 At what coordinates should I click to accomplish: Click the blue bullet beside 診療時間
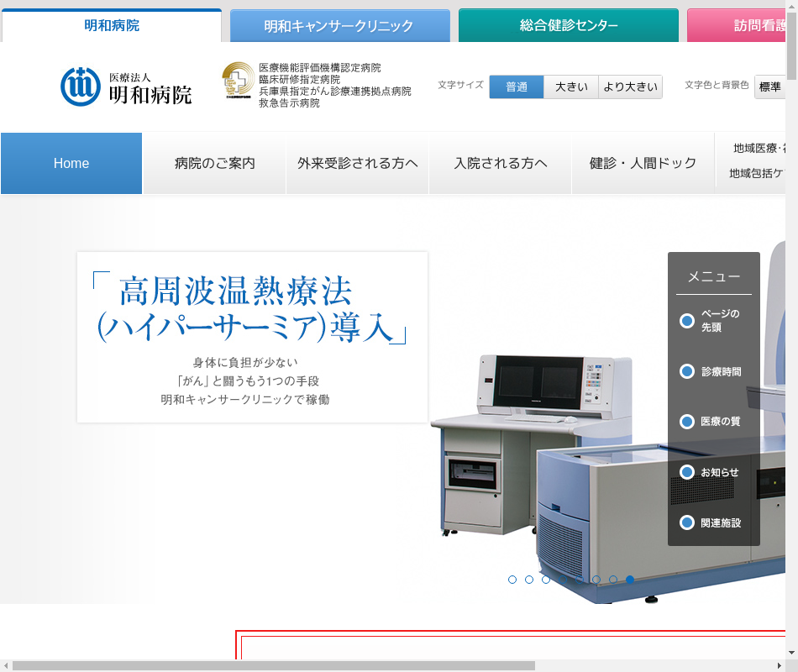[x=687, y=371]
